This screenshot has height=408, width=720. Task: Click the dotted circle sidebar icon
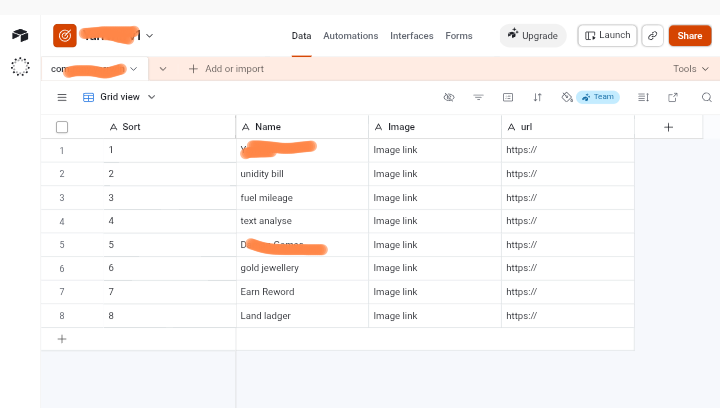point(20,67)
